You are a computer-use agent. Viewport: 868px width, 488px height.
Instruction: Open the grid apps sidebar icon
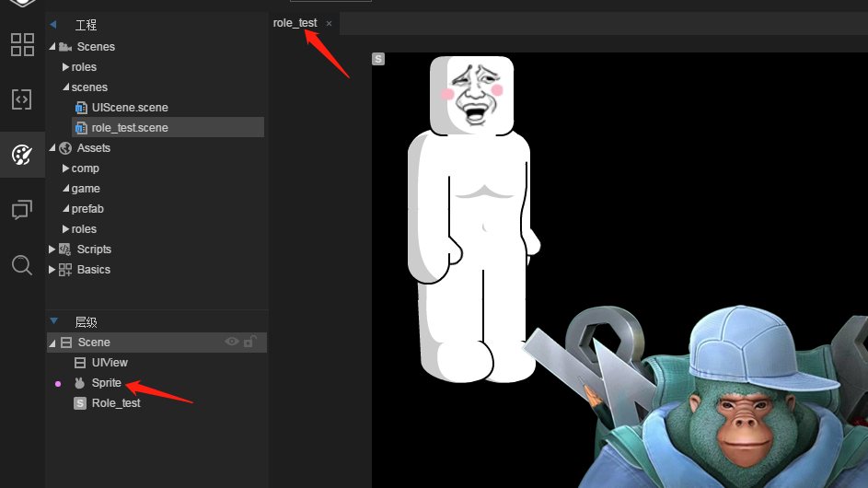22,44
